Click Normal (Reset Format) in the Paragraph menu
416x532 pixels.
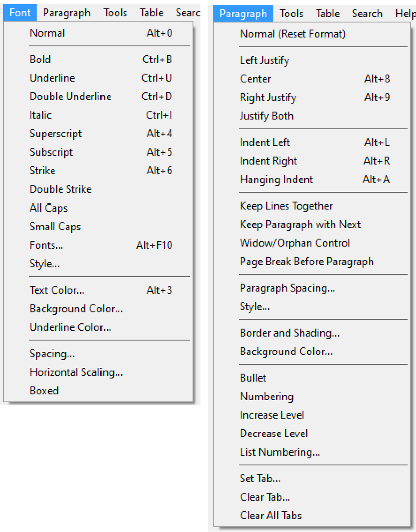tap(292, 34)
